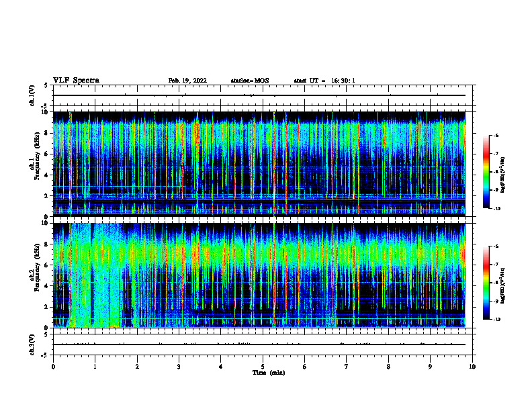
Task: Click the ch.1 spectrogram plot area
Action: tap(259, 164)
